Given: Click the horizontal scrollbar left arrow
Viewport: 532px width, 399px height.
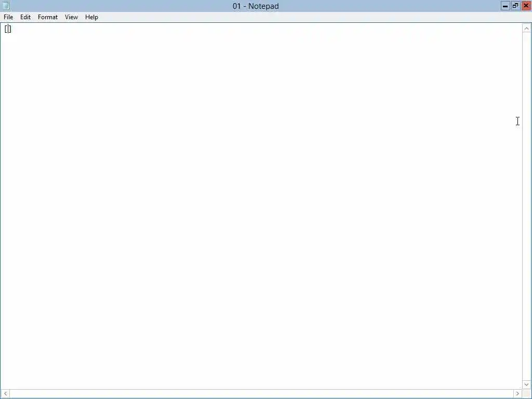Looking at the screenshot, I should [x=5, y=394].
